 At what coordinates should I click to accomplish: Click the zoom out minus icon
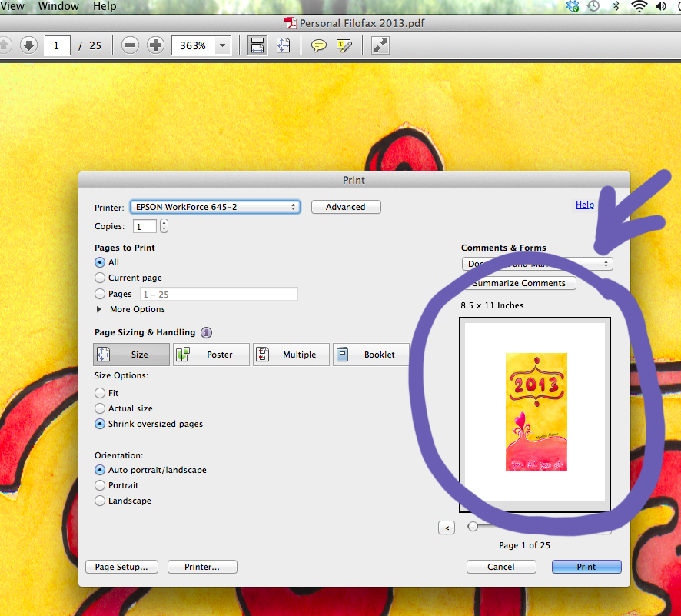point(131,45)
